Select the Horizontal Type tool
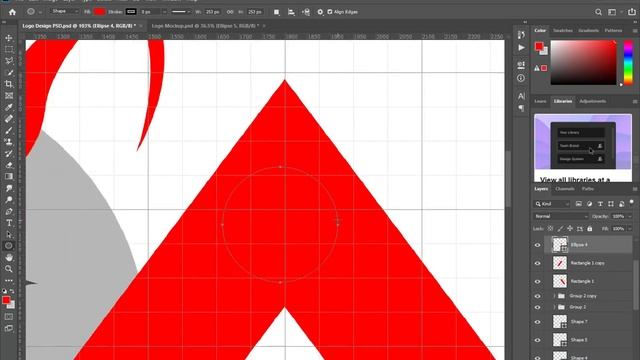The height and width of the screenshot is (360, 640). tap(9, 223)
